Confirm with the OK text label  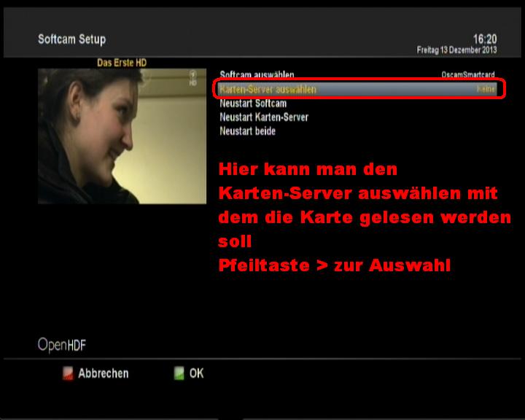[x=196, y=373]
